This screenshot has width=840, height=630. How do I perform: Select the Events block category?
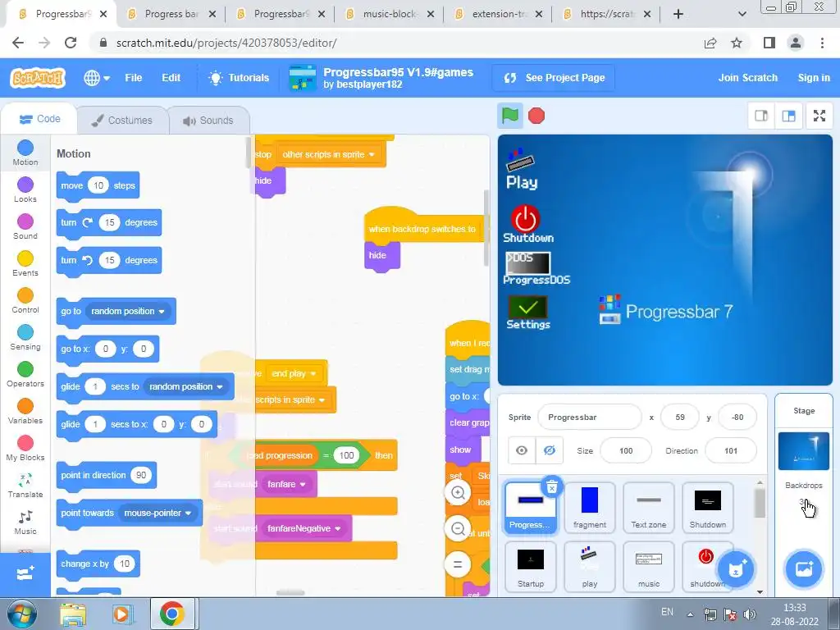25,264
